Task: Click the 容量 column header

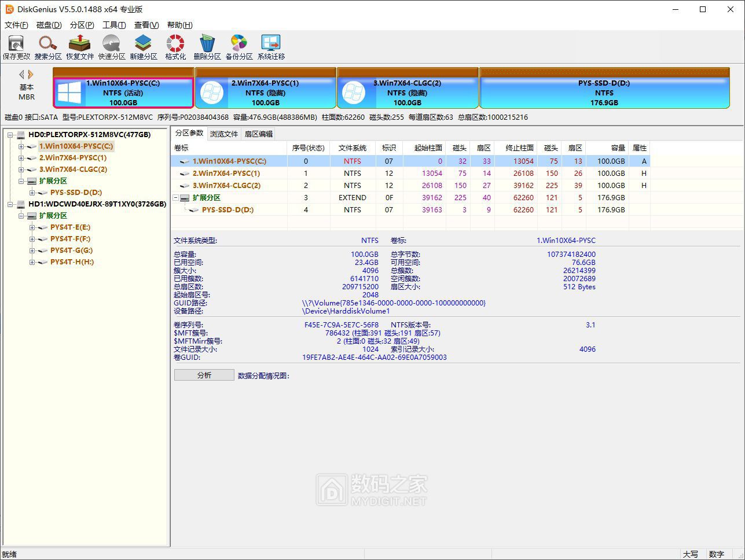Action: 607,148
